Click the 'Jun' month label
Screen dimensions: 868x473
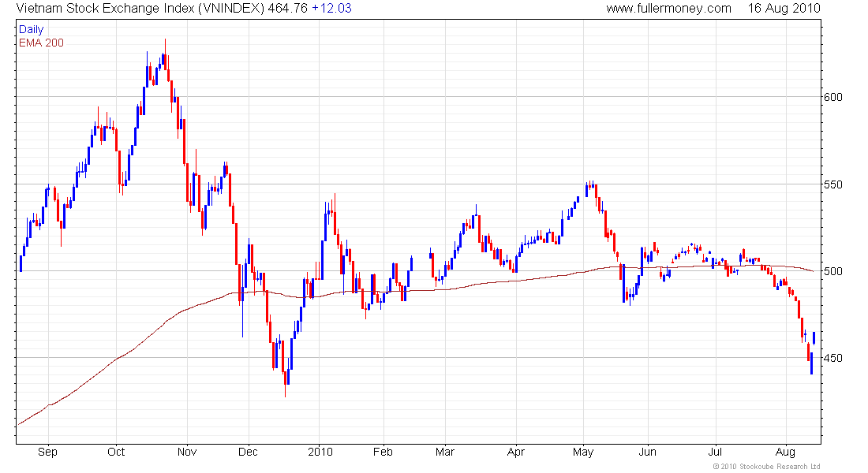pos(648,452)
